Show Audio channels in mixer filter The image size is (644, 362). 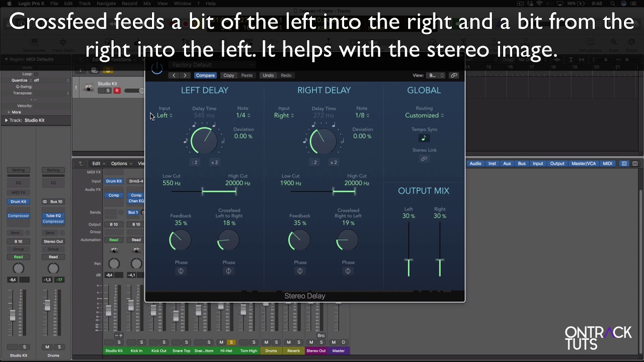coord(475,163)
